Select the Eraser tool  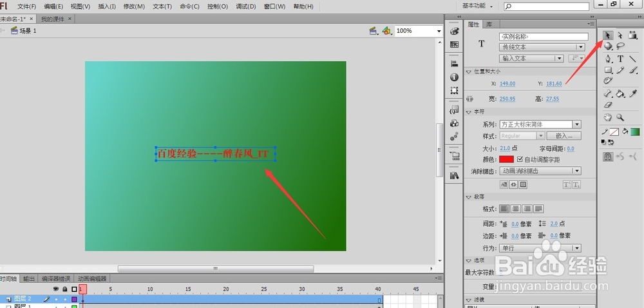pyautogui.click(x=608, y=105)
